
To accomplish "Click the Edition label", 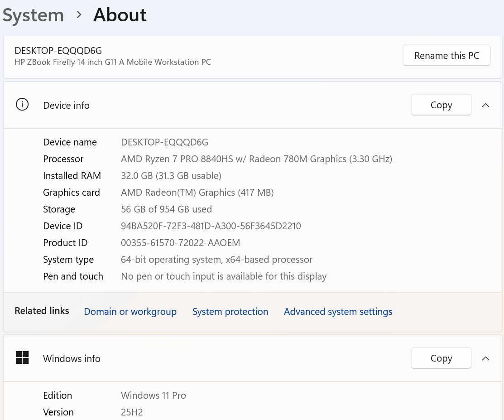I will [x=58, y=395].
